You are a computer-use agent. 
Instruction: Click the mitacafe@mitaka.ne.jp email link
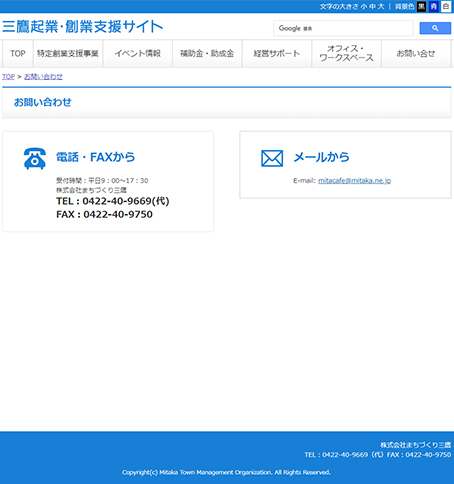pos(354,181)
